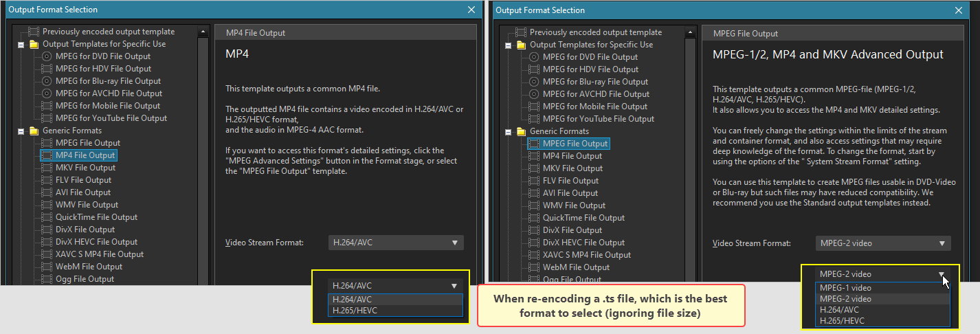Collapse Generic Formats node in right dialog tree
The width and height of the screenshot is (980, 334).
point(509,131)
